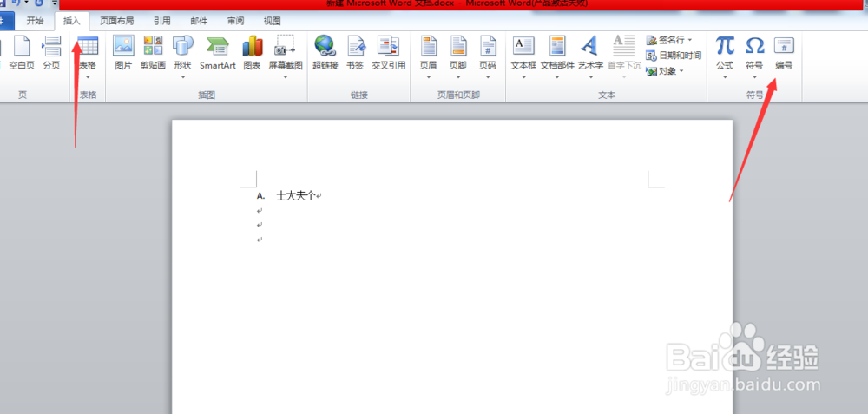Screen dimensions: 868x414
Task: Insert a signature line (签名行)
Action: tap(668, 40)
